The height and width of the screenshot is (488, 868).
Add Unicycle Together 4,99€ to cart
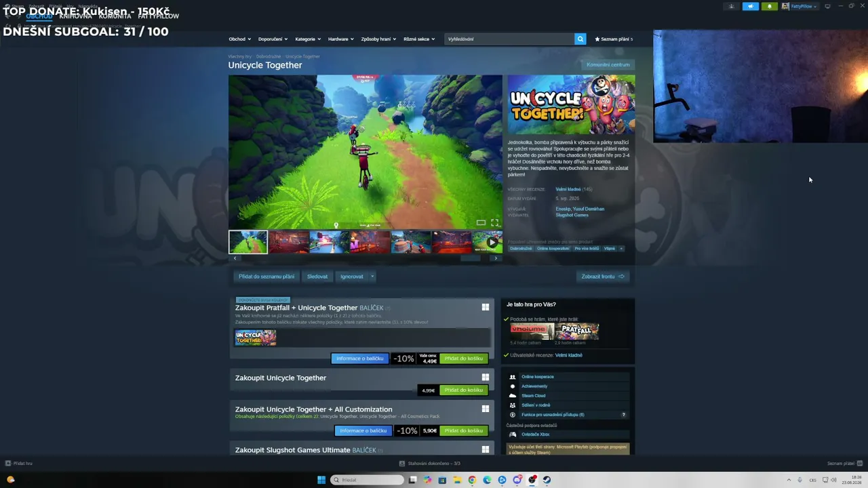click(x=464, y=390)
